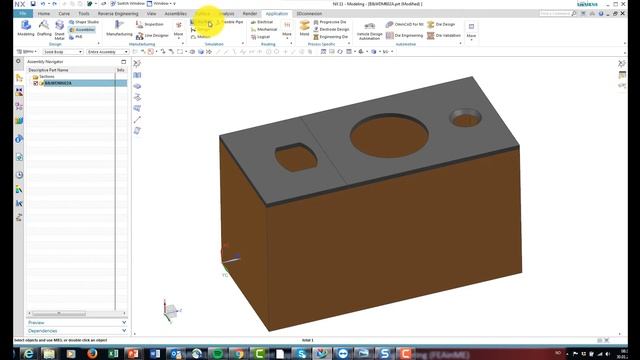This screenshot has width=640, height=360.
Task: Open the Entire Assembly selection scope dropdown
Action: pyautogui.click(x=108, y=52)
